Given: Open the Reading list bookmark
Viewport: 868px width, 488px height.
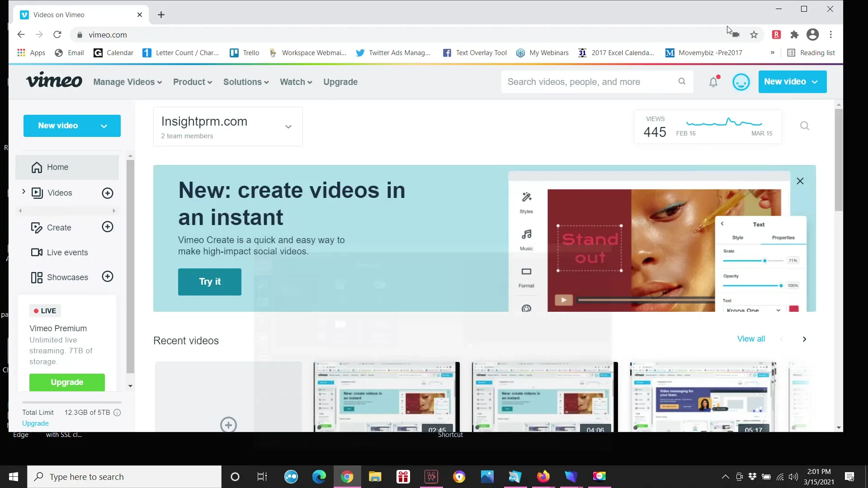Looking at the screenshot, I should (x=811, y=53).
